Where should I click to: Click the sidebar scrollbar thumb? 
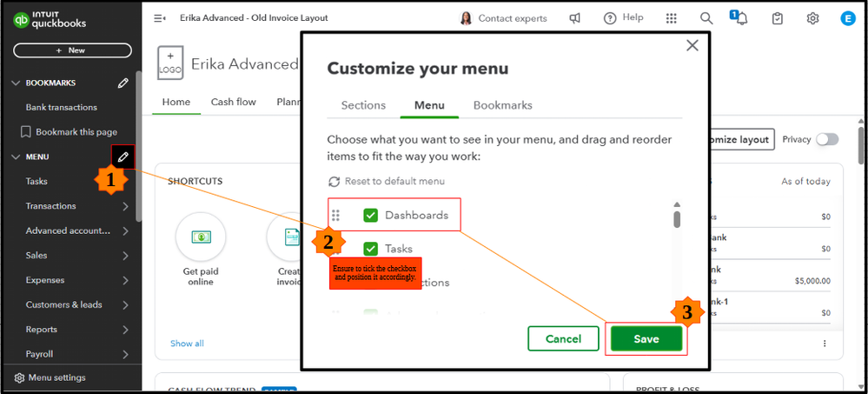tap(138, 147)
